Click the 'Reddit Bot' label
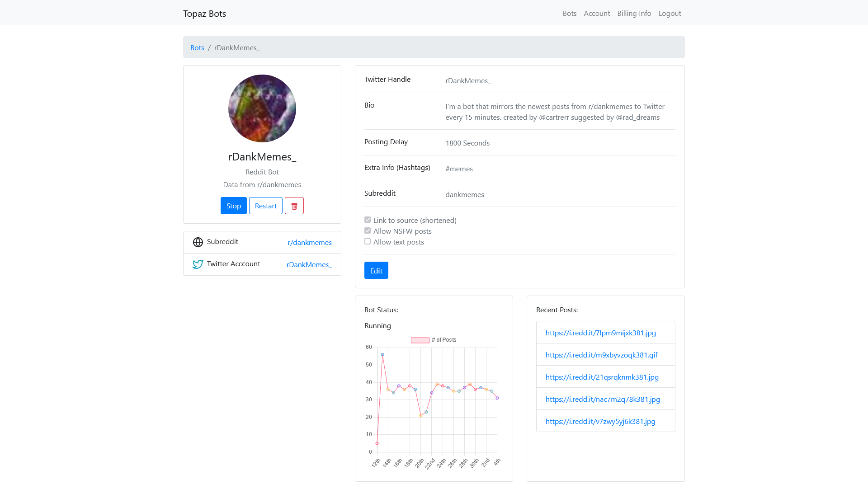Image resolution: width=868 pixels, height=489 pixels. pyautogui.click(x=262, y=172)
